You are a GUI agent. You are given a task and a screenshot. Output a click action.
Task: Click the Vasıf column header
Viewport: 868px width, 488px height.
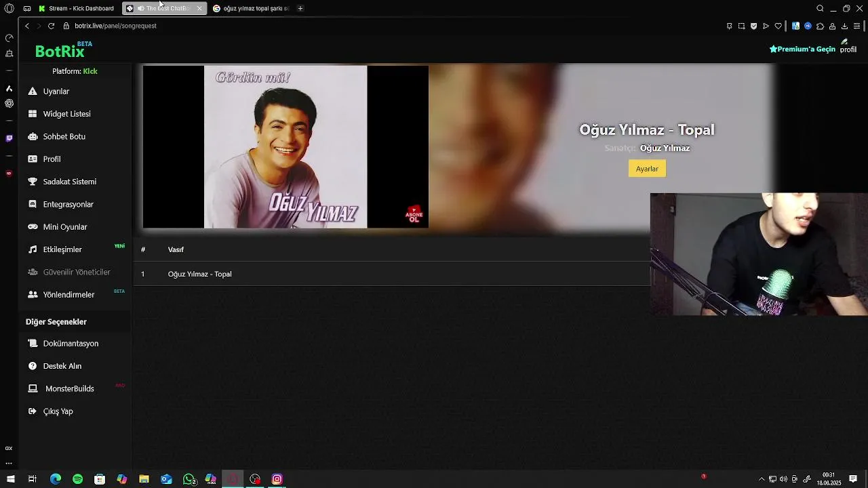(176, 249)
